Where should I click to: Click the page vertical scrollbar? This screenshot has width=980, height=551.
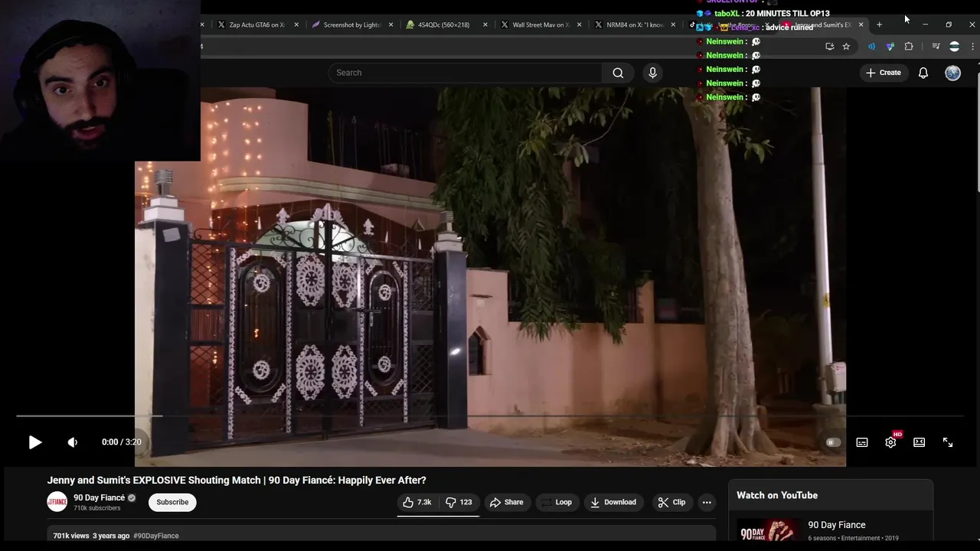(977, 130)
